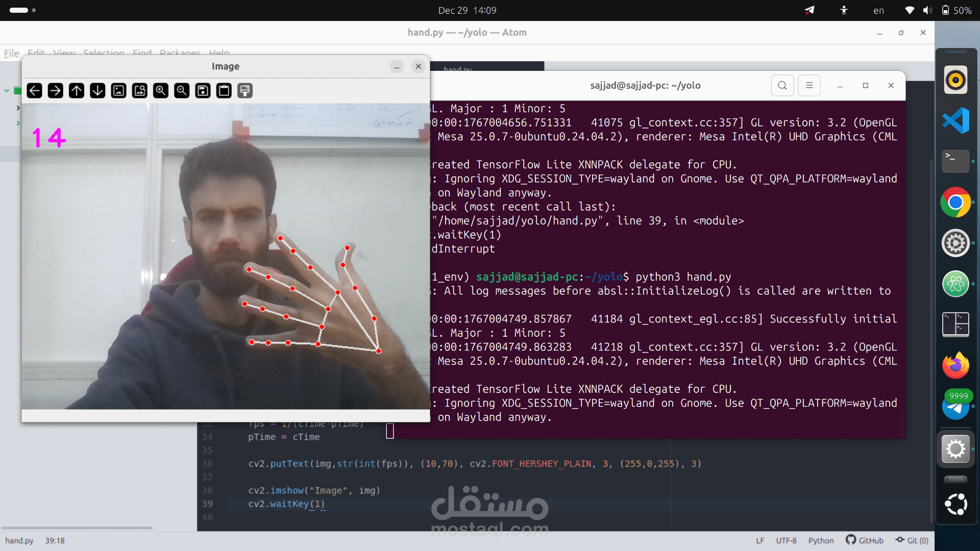Viewport: 980px width, 551px height.
Task: Click the zoom in magnifier icon
Action: tap(161, 91)
